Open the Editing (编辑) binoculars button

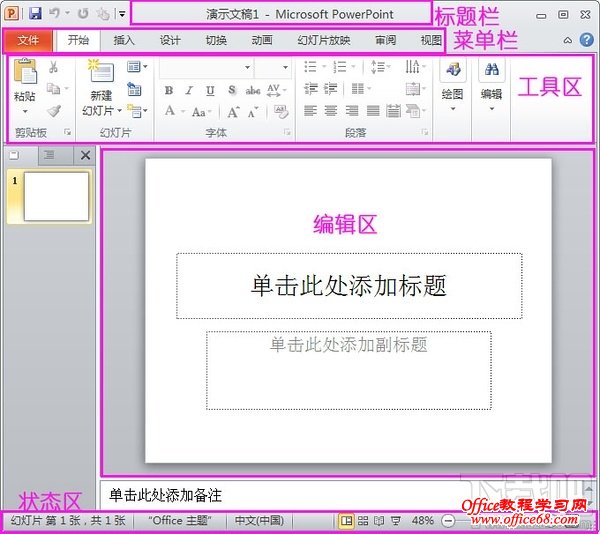[x=492, y=85]
